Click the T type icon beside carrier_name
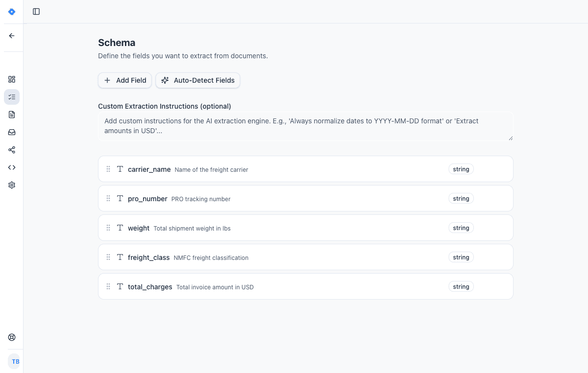 tap(120, 168)
